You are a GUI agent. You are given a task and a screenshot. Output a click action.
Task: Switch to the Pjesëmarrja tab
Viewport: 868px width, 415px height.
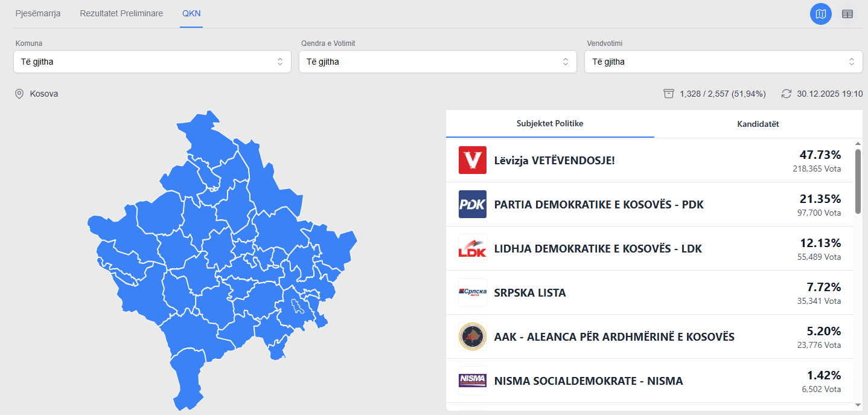pyautogui.click(x=38, y=13)
